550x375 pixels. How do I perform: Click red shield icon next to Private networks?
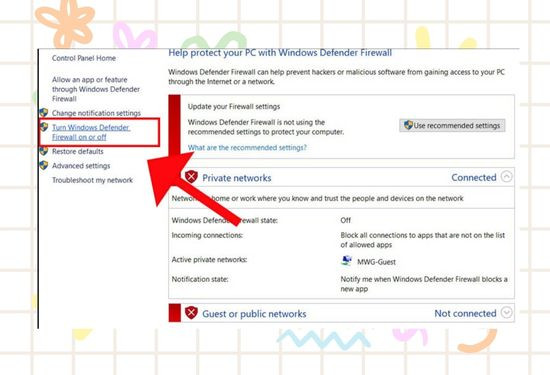point(191,176)
